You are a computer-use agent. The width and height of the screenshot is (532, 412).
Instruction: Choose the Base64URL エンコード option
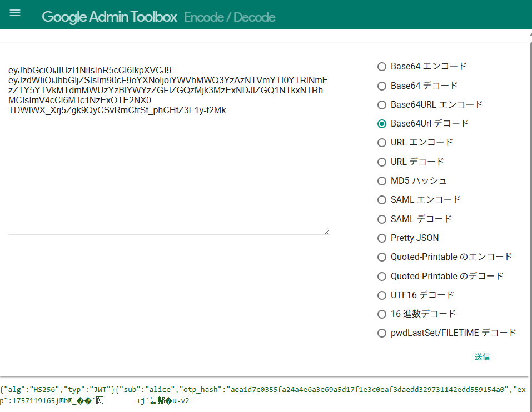[x=382, y=105]
